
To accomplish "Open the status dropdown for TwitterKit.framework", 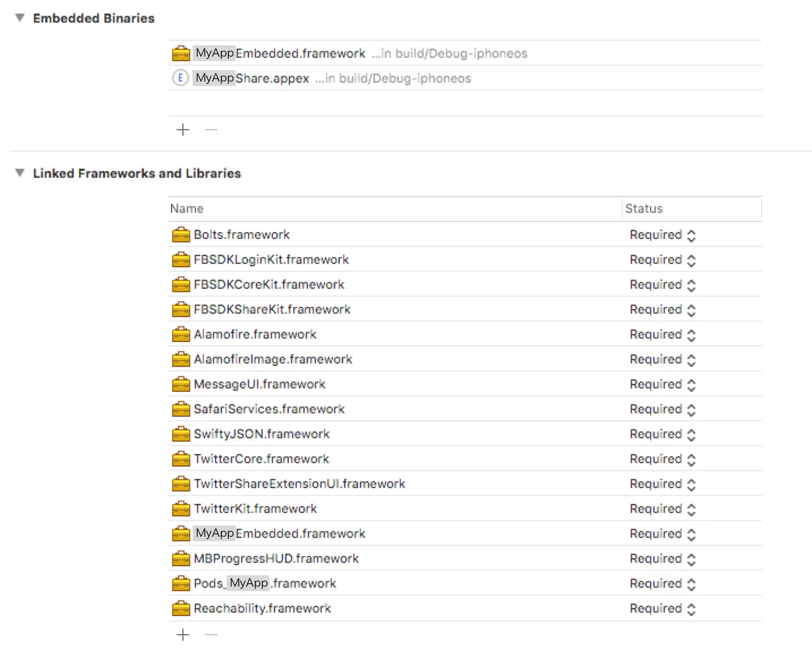I will [663, 509].
